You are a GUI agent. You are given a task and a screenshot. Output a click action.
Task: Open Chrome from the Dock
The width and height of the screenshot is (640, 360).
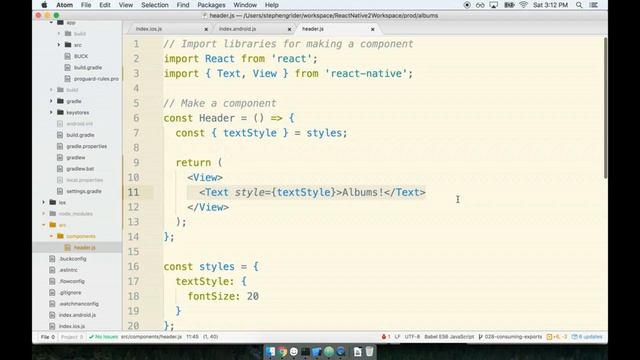pyautogui.click(x=282, y=351)
